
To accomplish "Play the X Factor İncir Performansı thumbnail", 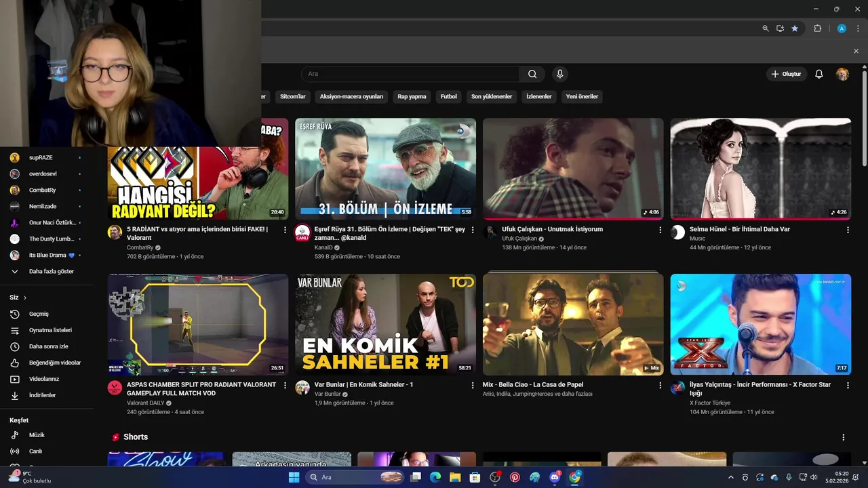I will coord(761,324).
